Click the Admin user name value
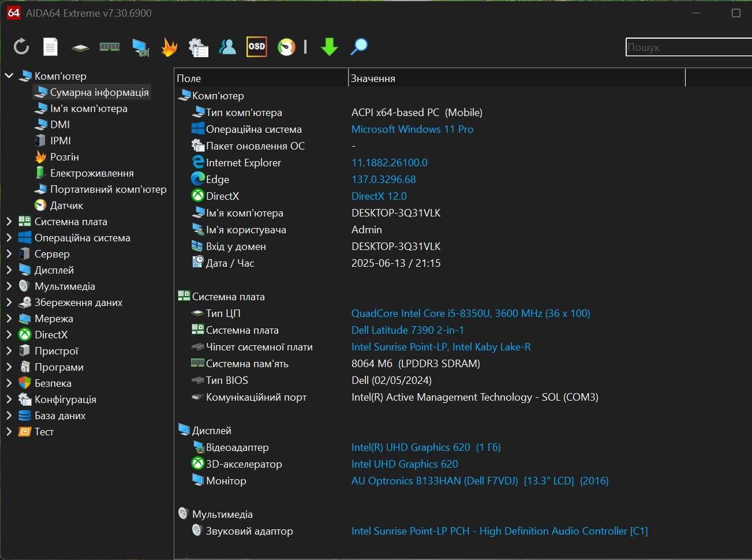 tap(366, 229)
